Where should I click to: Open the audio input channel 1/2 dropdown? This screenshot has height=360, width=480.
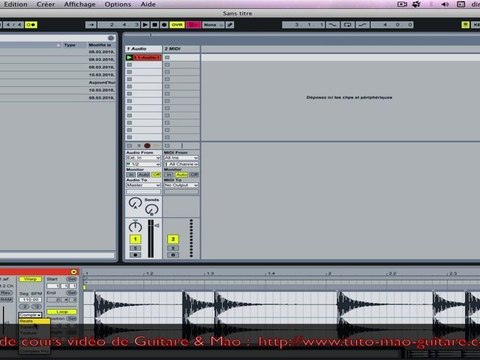click(143, 164)
